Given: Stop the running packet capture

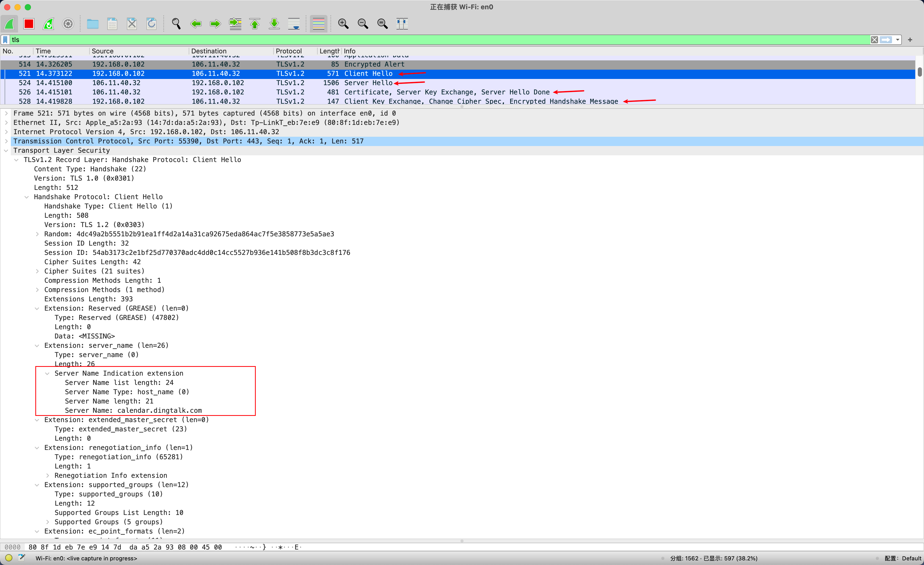Looking at the screenshot, I should coord(29,24).
